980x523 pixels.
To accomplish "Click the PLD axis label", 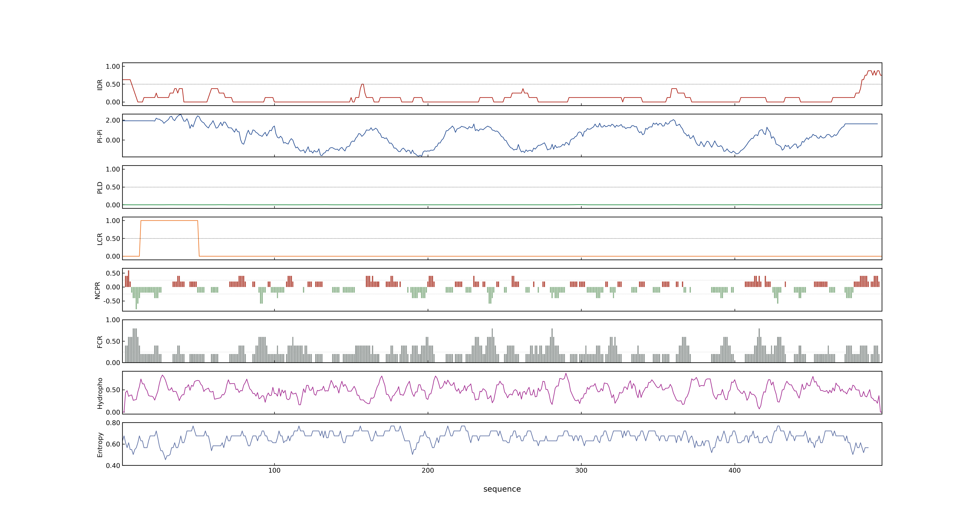I will 100,187.
